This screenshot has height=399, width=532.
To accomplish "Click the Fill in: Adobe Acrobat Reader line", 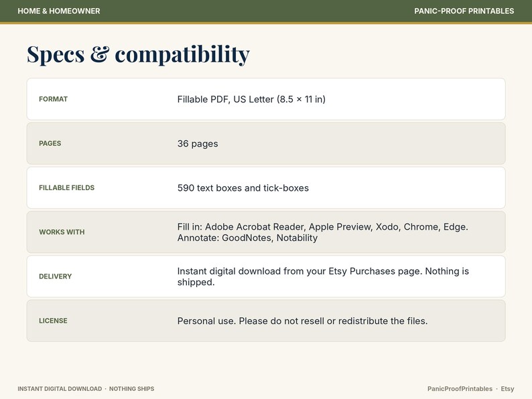I will pos(323,227).
